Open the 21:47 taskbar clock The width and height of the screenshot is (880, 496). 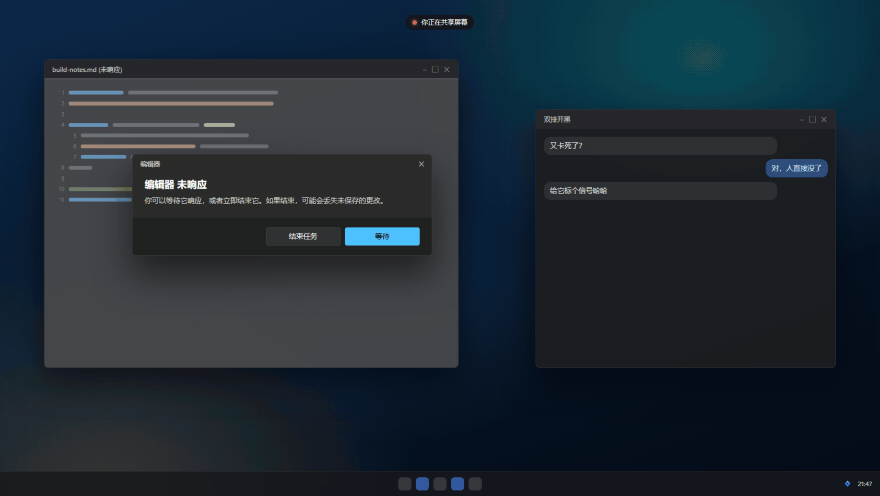point(865,484)
